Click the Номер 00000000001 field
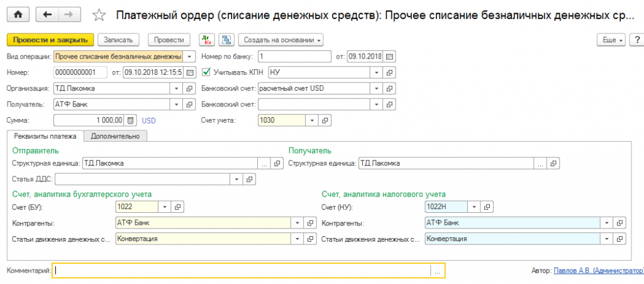The image size is (644, 284). coord(80,72)
